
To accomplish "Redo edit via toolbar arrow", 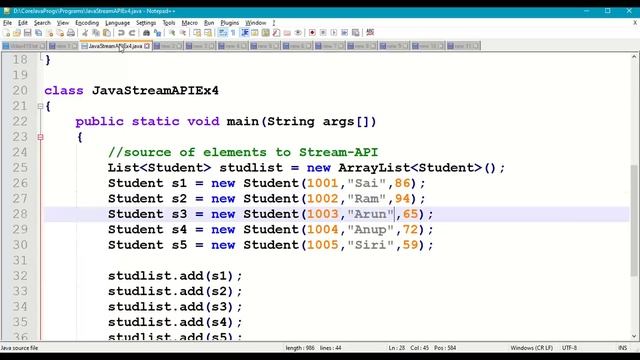I will click(132, 32).
